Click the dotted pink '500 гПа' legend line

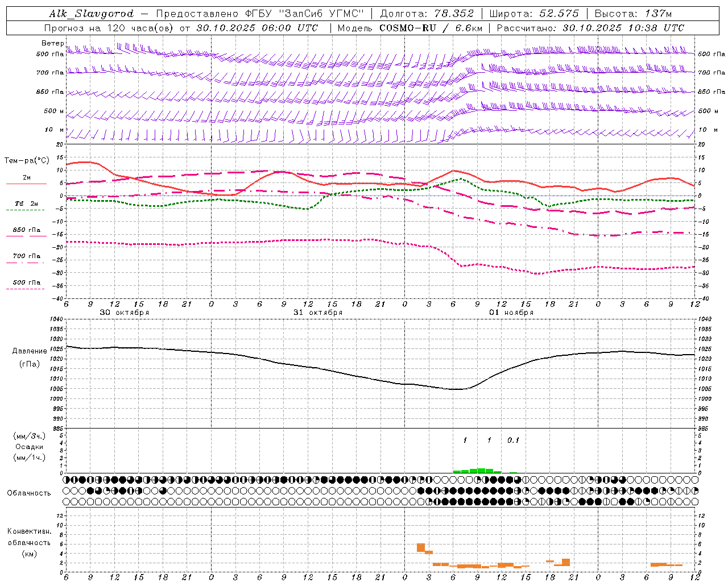pos(26,289)
